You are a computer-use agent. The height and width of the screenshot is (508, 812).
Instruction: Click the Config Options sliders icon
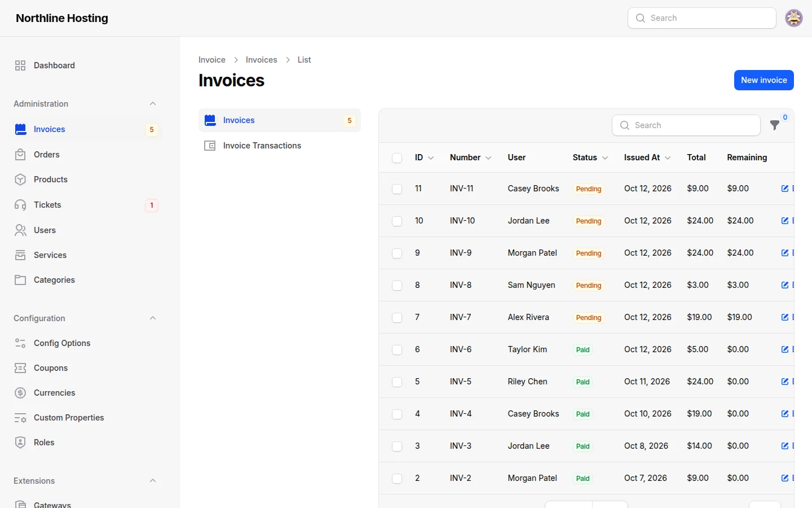[x=20, y=343]
